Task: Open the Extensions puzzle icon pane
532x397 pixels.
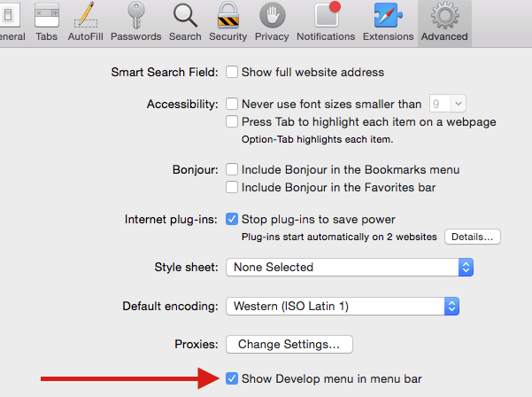Action: (388, 21)
